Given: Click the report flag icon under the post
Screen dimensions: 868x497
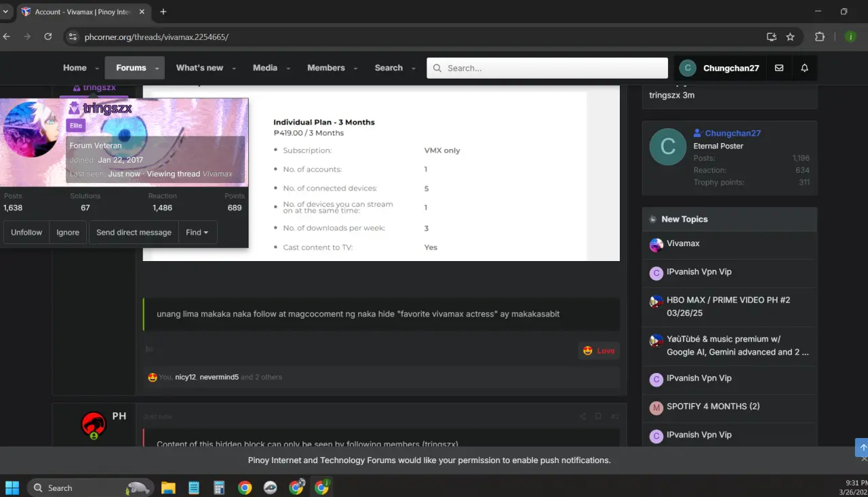Looking at the screenshot, I should pyautogui.click(x=150, y=349).
